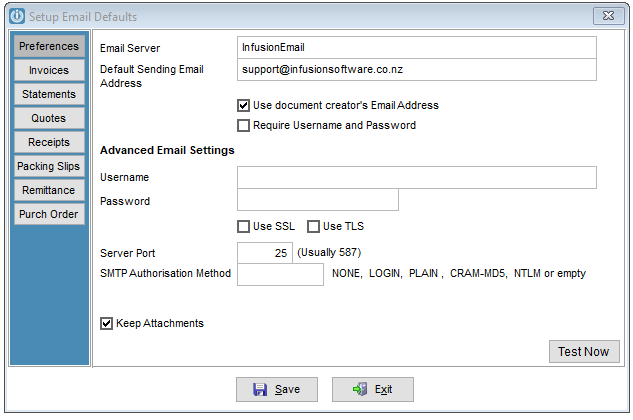Open the Invoices tab

(49, 70)
